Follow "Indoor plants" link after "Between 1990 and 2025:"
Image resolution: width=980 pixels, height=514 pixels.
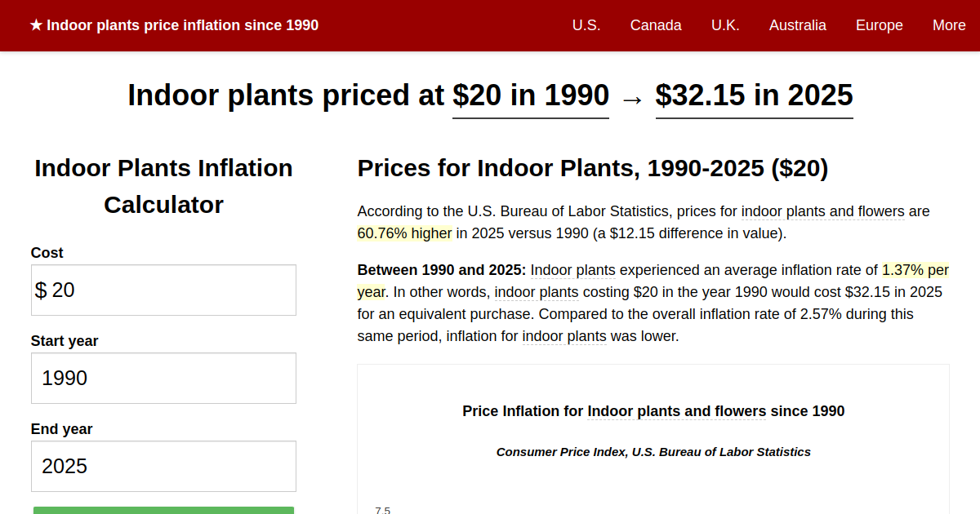[x=572, y=270]
